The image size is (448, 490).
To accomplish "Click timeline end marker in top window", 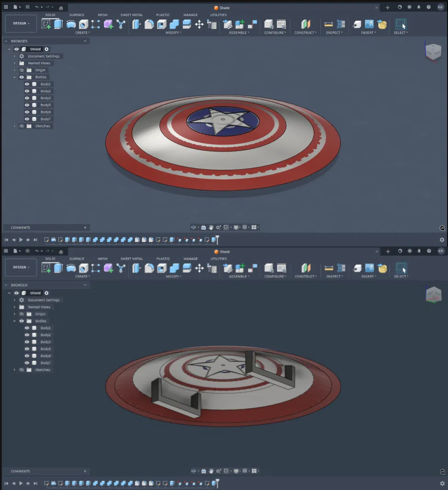I will [x=217, y=240].
